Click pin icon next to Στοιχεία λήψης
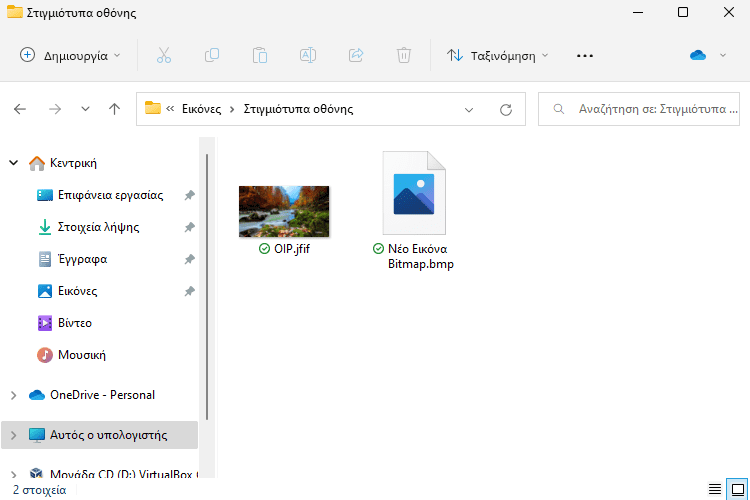The width and height of the screenshot is (750, 500). 189,227
